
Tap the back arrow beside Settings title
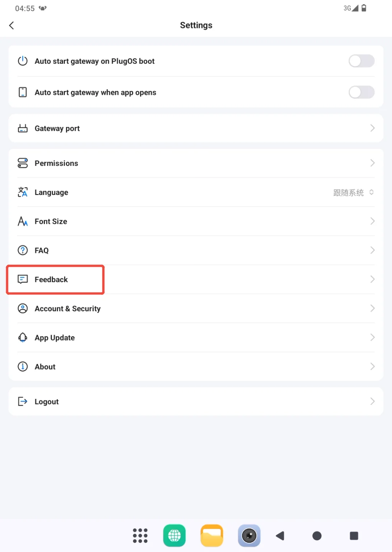click(12, 25)
